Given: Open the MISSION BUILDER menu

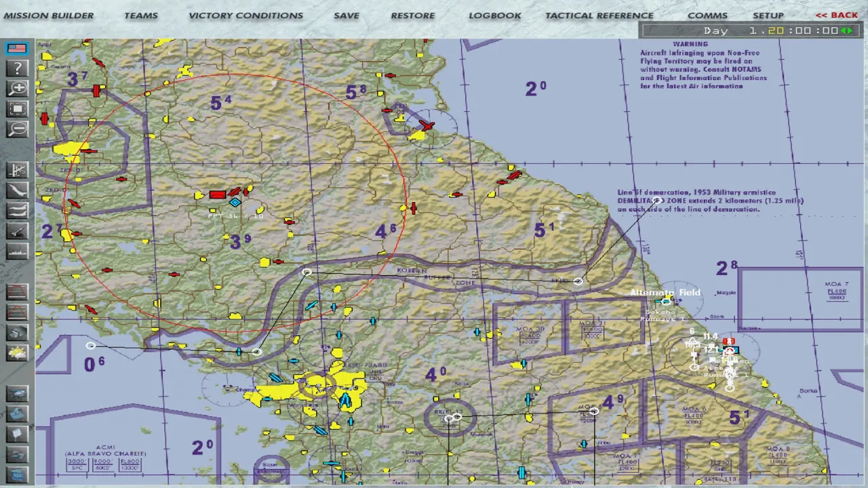Looking at the screenshot, I should point(49,15).
